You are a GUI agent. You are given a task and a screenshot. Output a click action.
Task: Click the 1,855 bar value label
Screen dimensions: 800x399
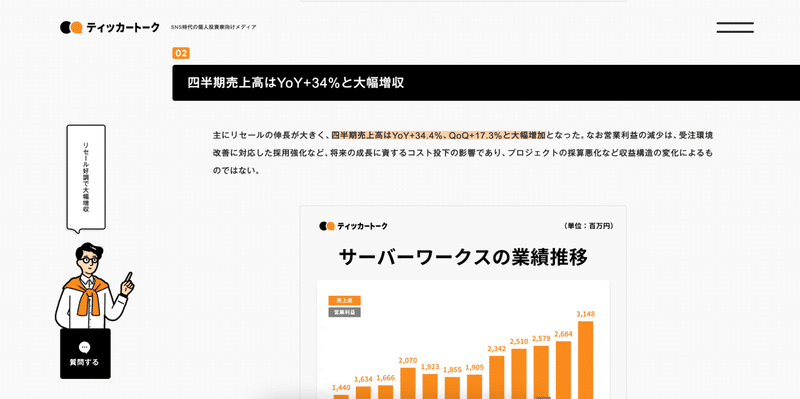point(452,370)
